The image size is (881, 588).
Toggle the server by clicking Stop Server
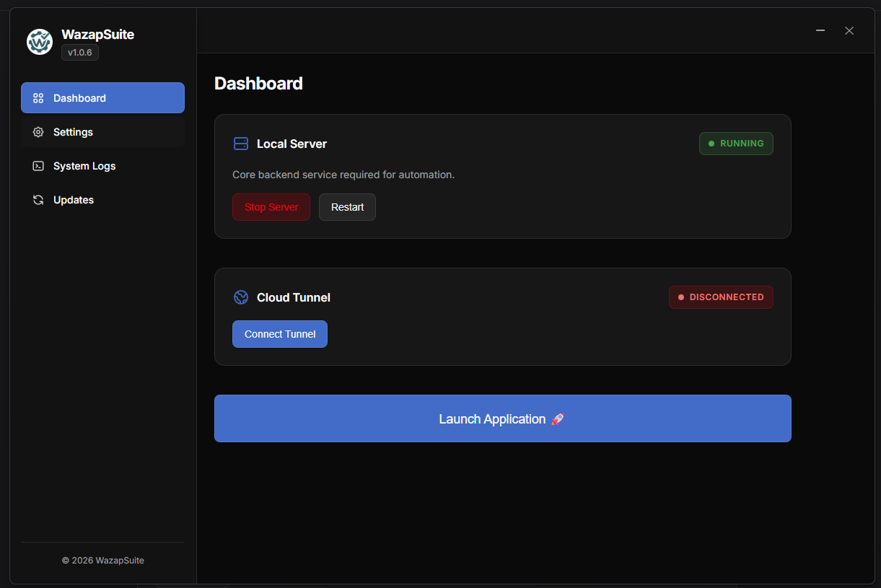coord(271,207)
